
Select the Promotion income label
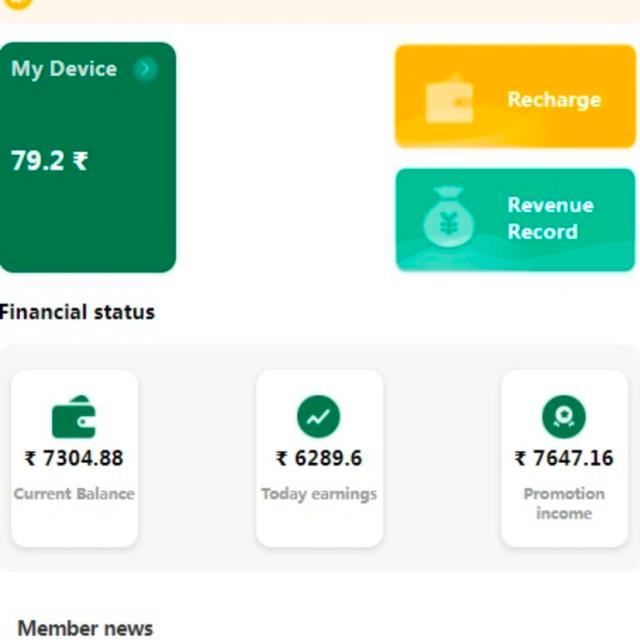point(564,503)
